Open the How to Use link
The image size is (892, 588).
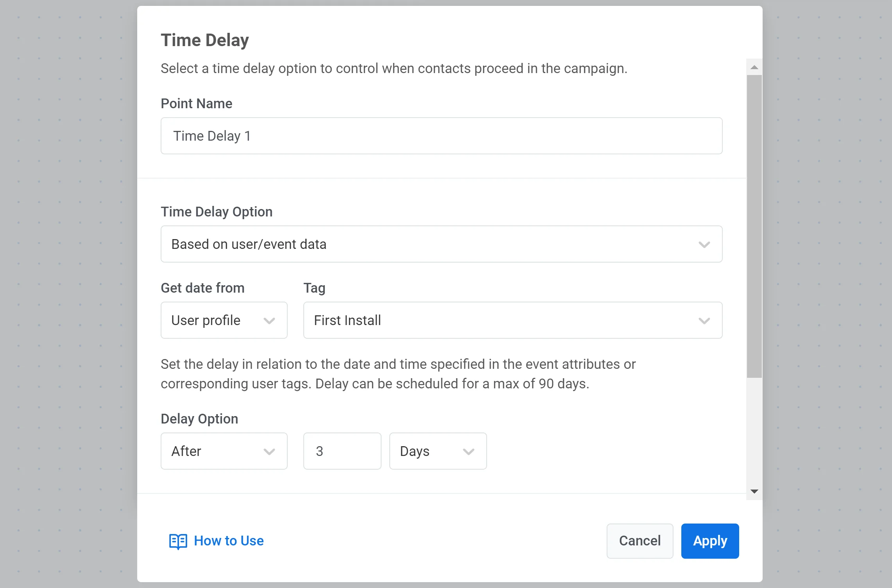pyautogui.click(x=229, y=541)
